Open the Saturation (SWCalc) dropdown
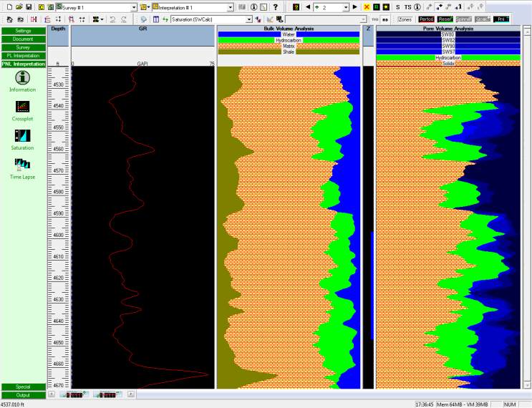Image resolution: width=532 pixels, height=408 pixels. click(x=248, y=19)
